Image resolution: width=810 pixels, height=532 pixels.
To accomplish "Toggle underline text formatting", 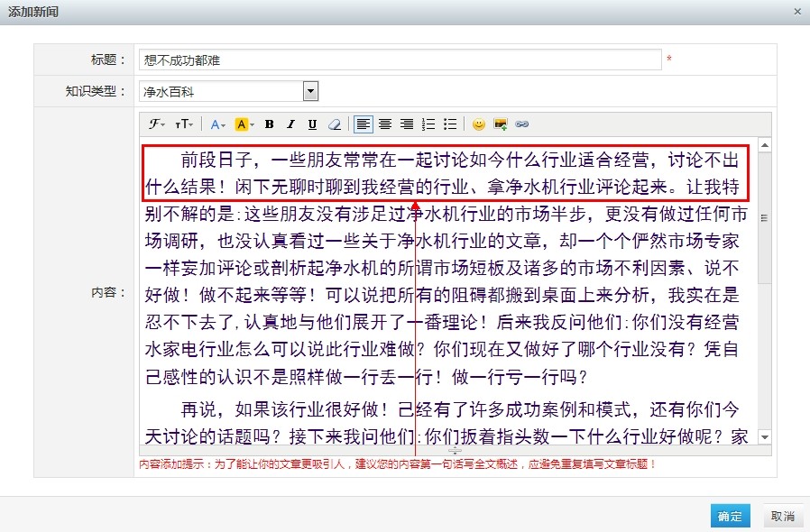I will pos(312,124).
